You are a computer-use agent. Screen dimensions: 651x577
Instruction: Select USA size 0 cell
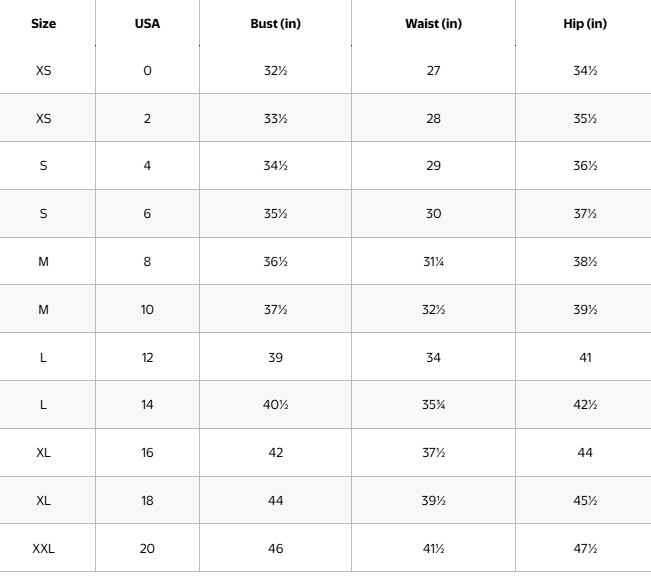(x=147, y=71)
